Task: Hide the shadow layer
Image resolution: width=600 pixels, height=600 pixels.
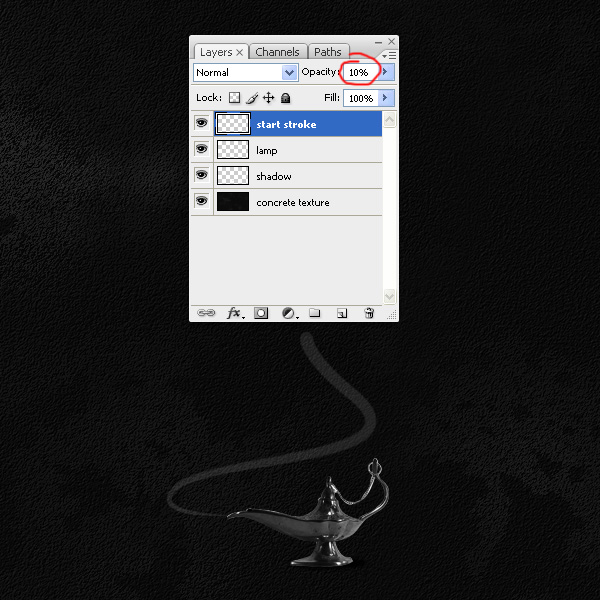Action: pyautogui.click(x=202, y=175)
